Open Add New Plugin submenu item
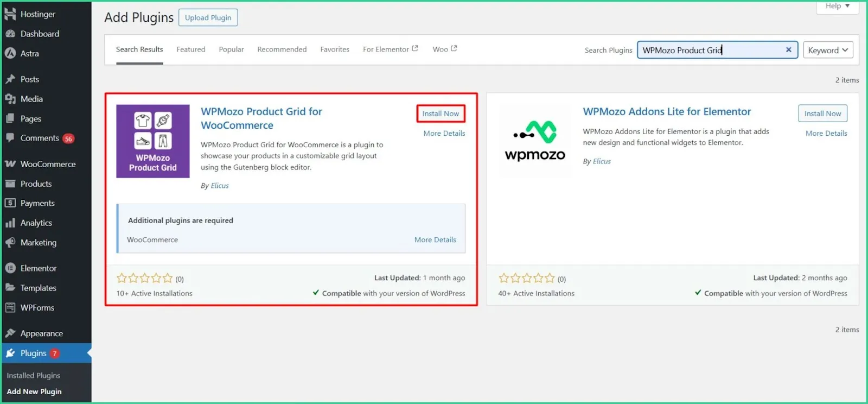Screen dimensions: 868x404 [34, 392]
